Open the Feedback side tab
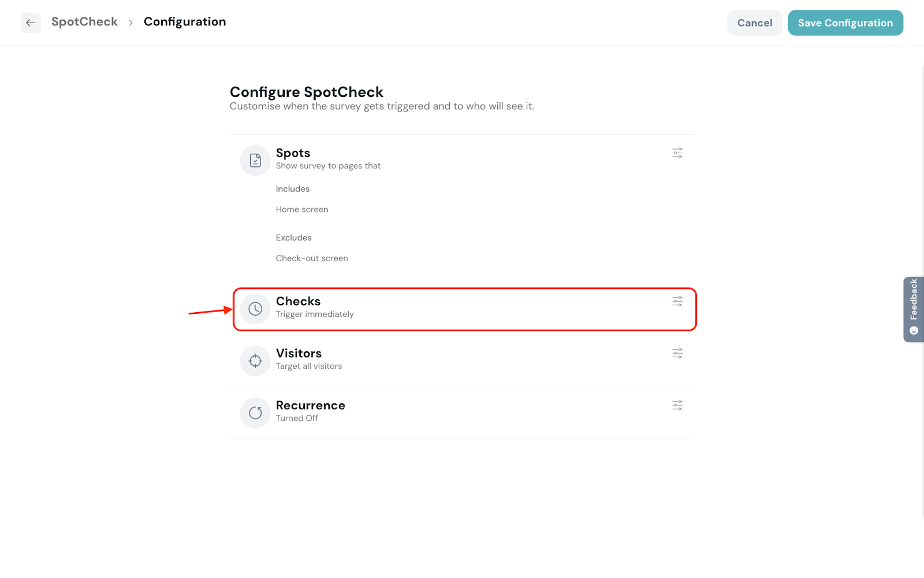 click(x=914, y=301)
